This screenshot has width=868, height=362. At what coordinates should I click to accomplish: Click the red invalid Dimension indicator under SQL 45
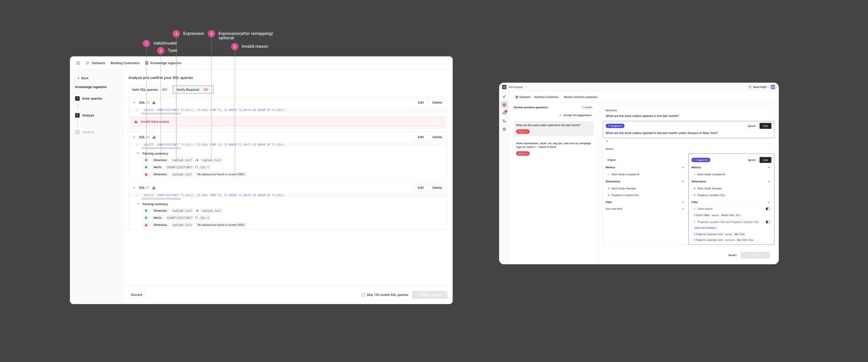146,174
